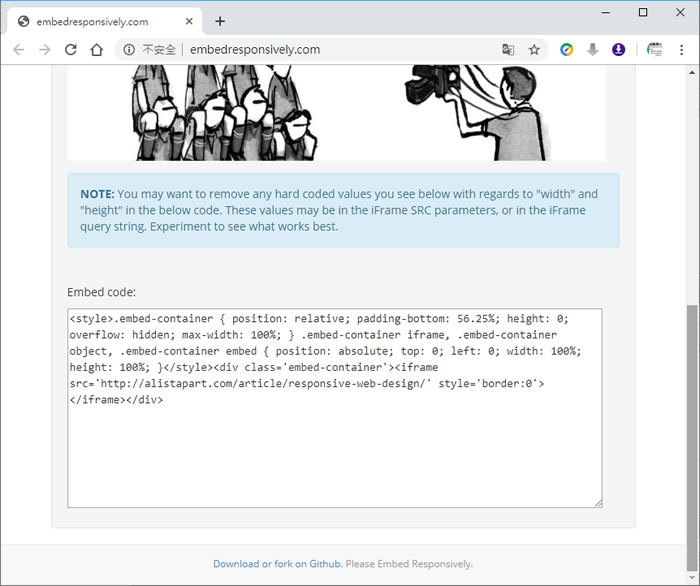
Task: Bookmark this page with the star
Action: click(x=534, y=50)
